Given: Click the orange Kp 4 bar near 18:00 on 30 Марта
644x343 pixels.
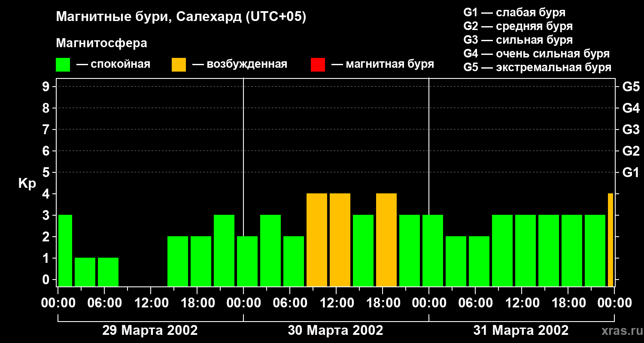Looking at the screenshot, I should pyautogui.click(x=386, y=240).
